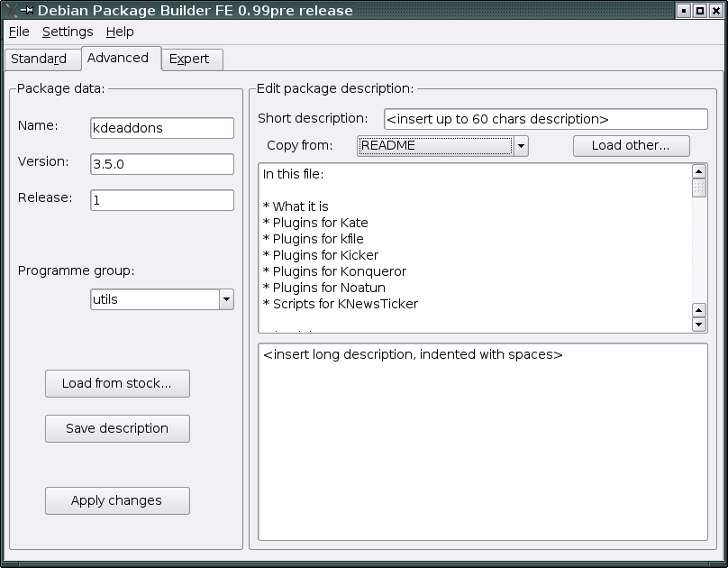Click '* Plugins for Kicker' line
The image size is (728, 568).
[321, 255]
